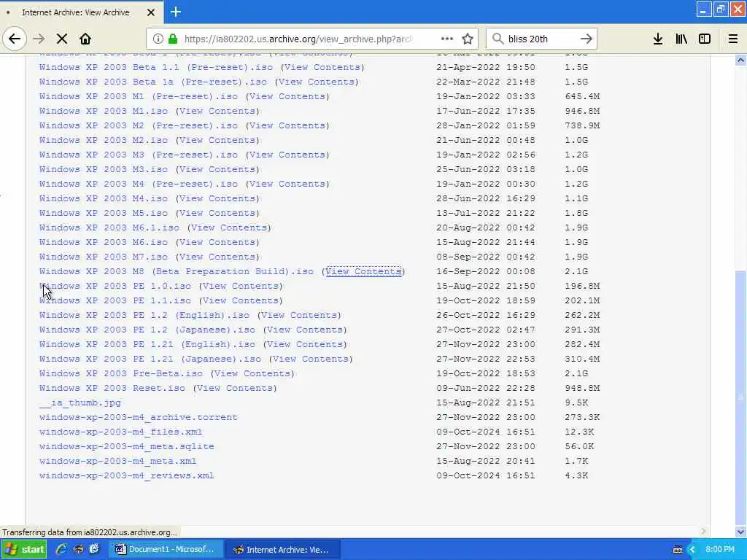Open windows-xp-2003-m4_reviews.xml link

click(127, 475)
